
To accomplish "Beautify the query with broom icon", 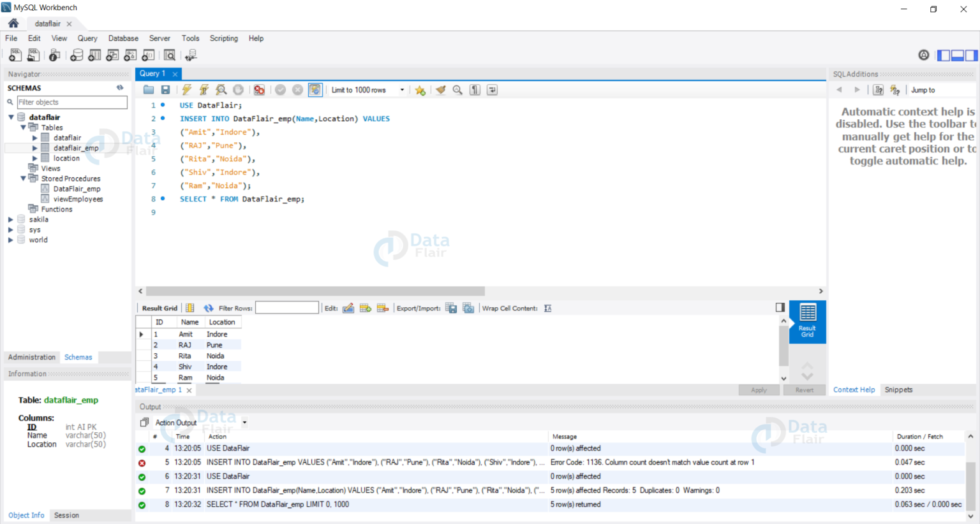I will point(441,90).
